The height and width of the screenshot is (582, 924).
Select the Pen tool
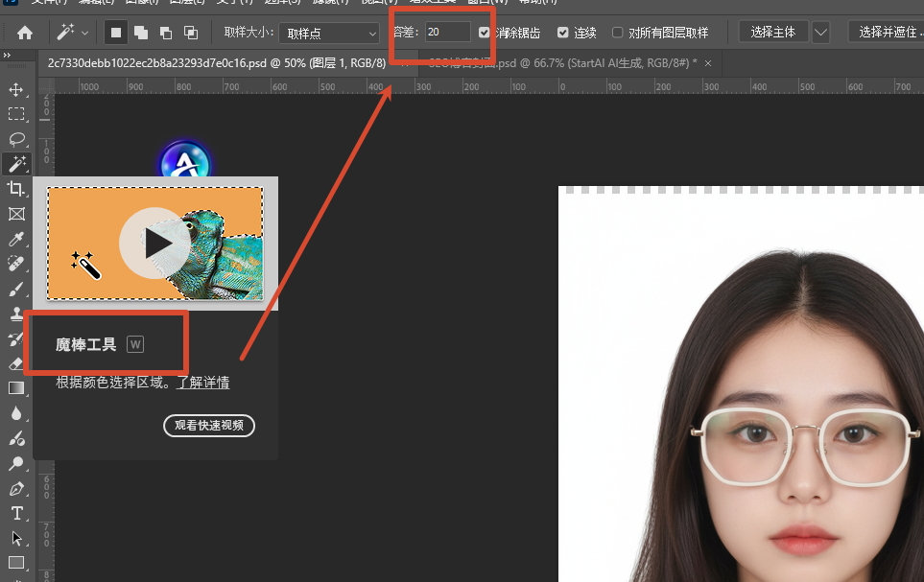coord(16,488)
